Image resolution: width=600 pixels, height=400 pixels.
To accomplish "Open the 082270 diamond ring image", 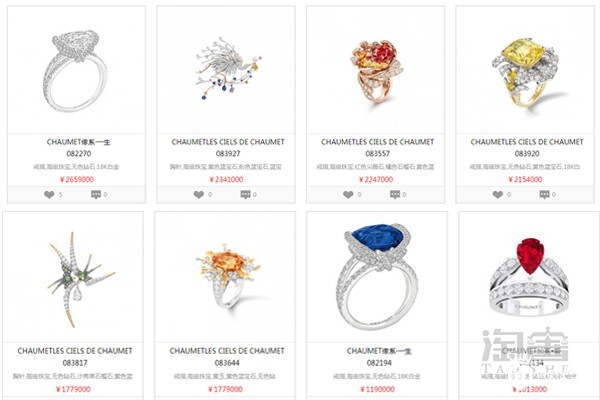I will (75, 72).
